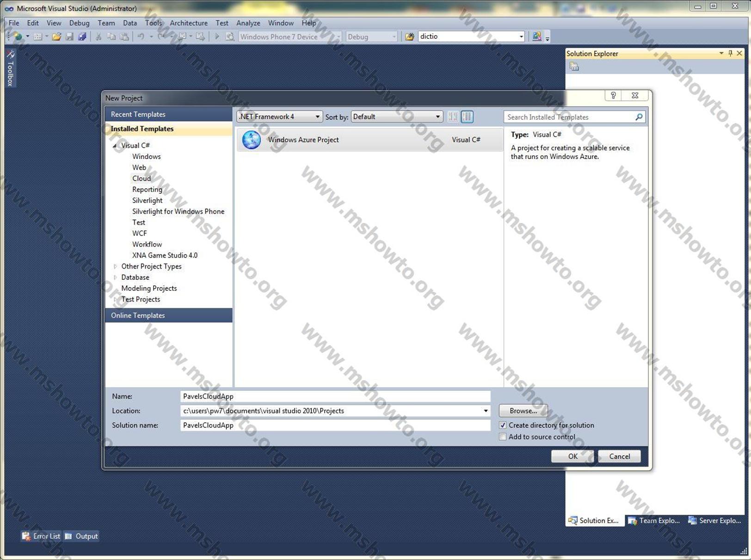Toggle Solution Explorer auto-hide pin
The width and height of the screenshot is (751, 560).
(x=731, y=54)
